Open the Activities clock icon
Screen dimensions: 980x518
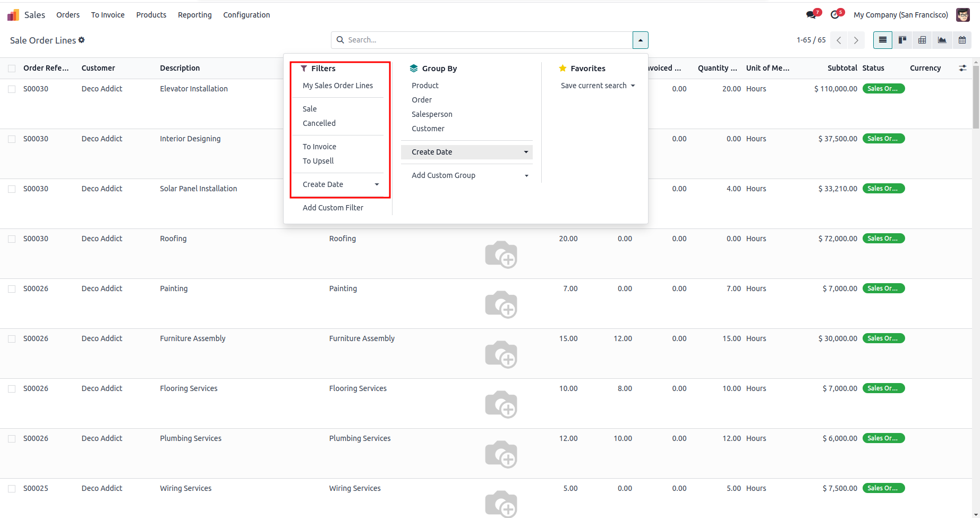(x=835, y=15)
